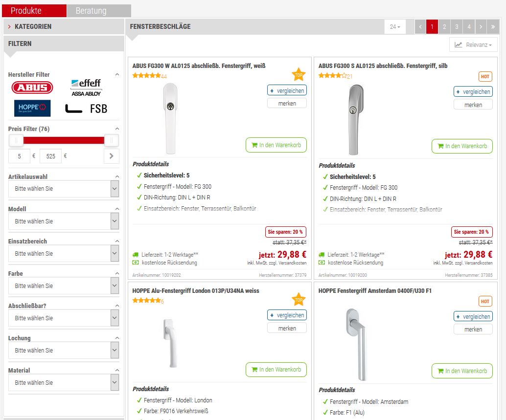Viewport: 506px width, 420px height.
Task: Add ABUS FG300 S silver to cart
Action: (462, 146)
